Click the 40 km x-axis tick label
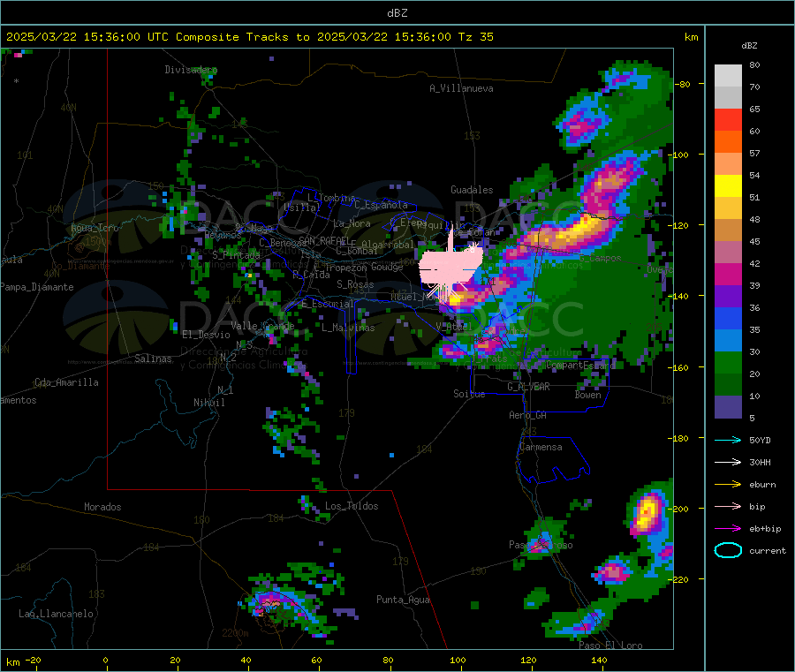This screenshot has width=795, height=672. pos(246,661)
